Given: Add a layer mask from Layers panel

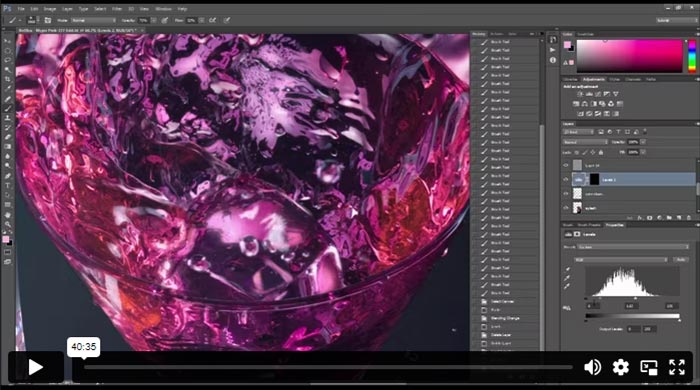Looking at the screenshot, I should (x=650, y=218).
